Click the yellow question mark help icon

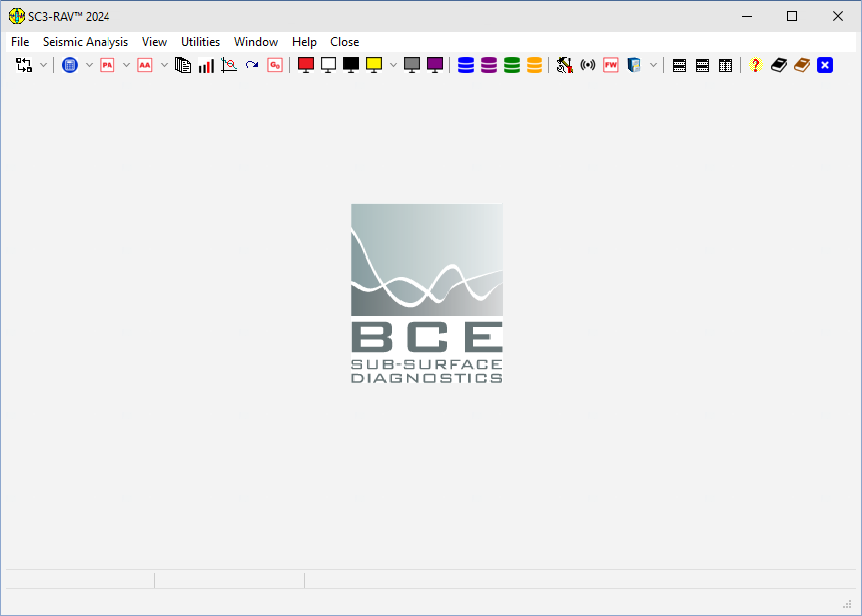coord(755,65)
